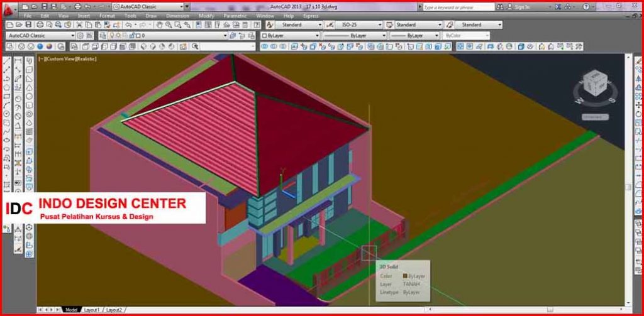Open the Modify menu

[206, 16]
